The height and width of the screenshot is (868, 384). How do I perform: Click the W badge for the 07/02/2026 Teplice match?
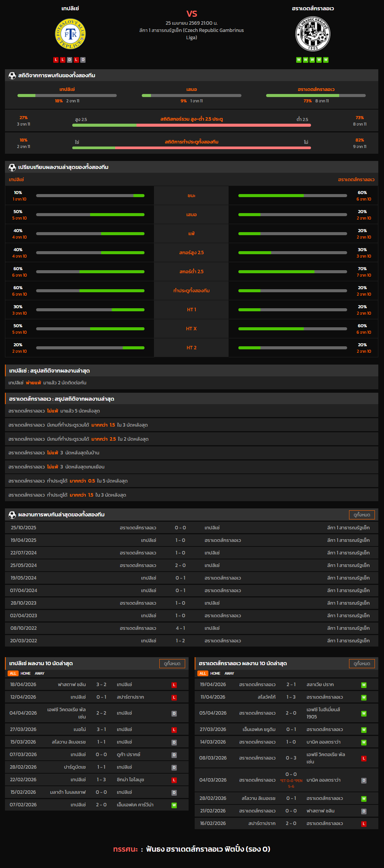tap(174, 805)
